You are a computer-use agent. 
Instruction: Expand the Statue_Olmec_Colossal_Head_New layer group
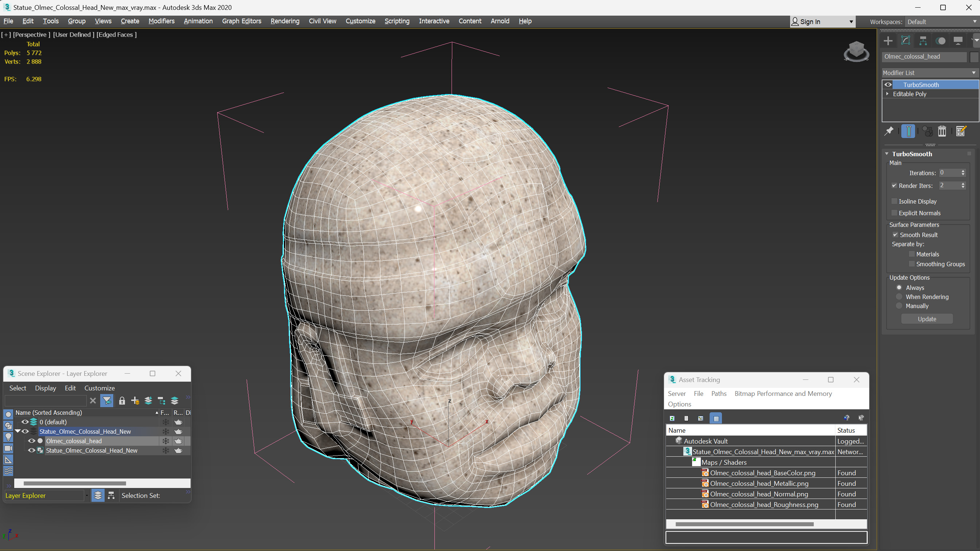pyautogui.click(x=18, y=431)
